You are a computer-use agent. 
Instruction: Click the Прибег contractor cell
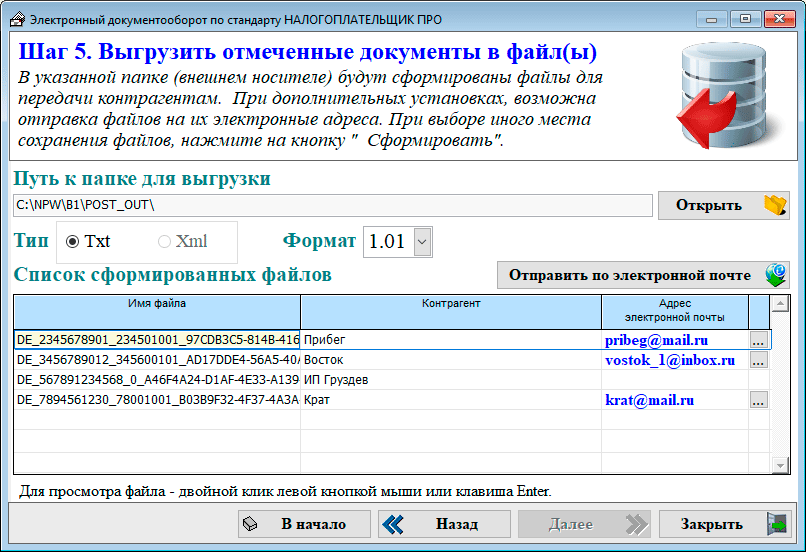coord(451,340)
